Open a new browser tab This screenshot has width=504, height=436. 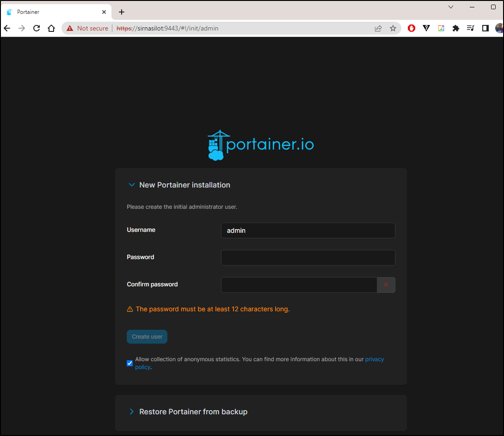click(122, 12)
